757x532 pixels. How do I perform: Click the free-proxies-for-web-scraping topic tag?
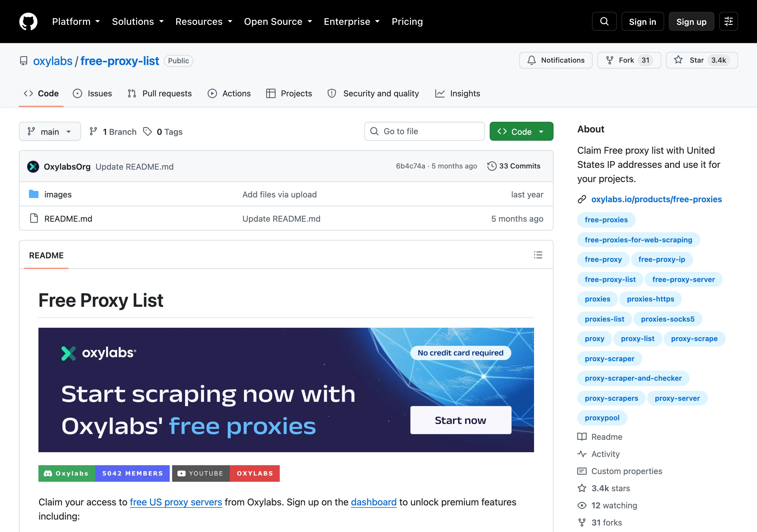click(638, 240)
